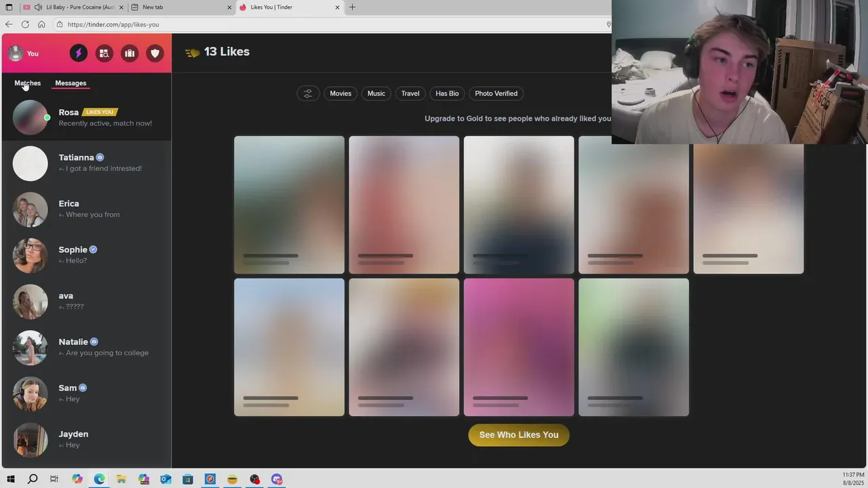Click Upgrade to Gold message text
868x488 pixels.
[517, 119]
